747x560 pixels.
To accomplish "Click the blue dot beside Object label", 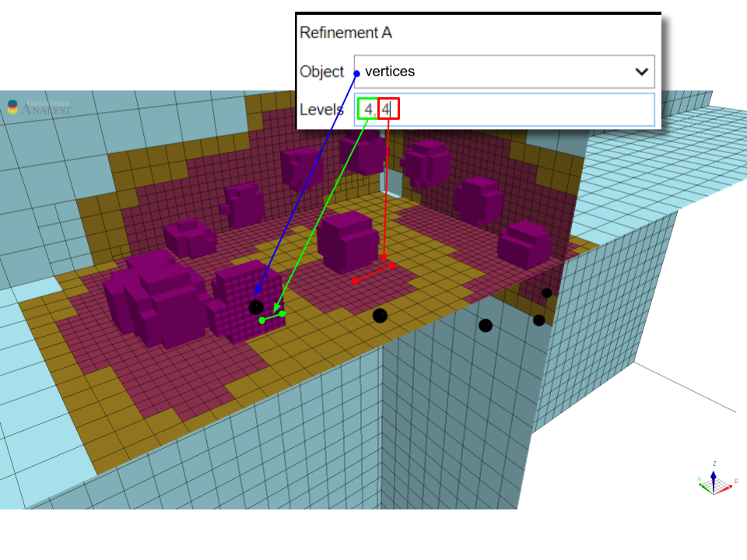I will pyautogui.click(x=357, y=73).
